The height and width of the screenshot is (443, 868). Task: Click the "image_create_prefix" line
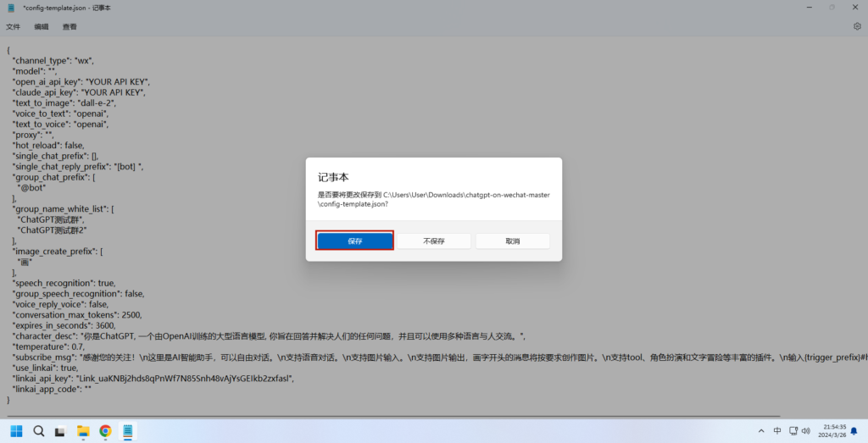[x=58, y=251]
